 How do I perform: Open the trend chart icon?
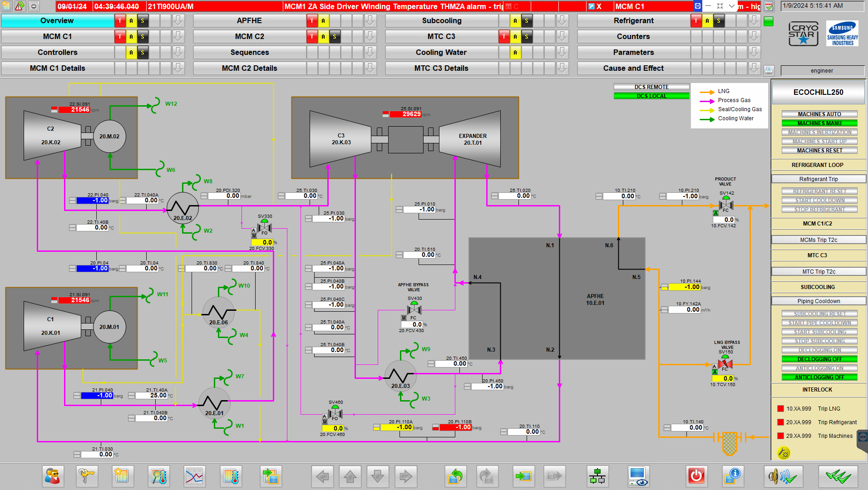(194, 476)
